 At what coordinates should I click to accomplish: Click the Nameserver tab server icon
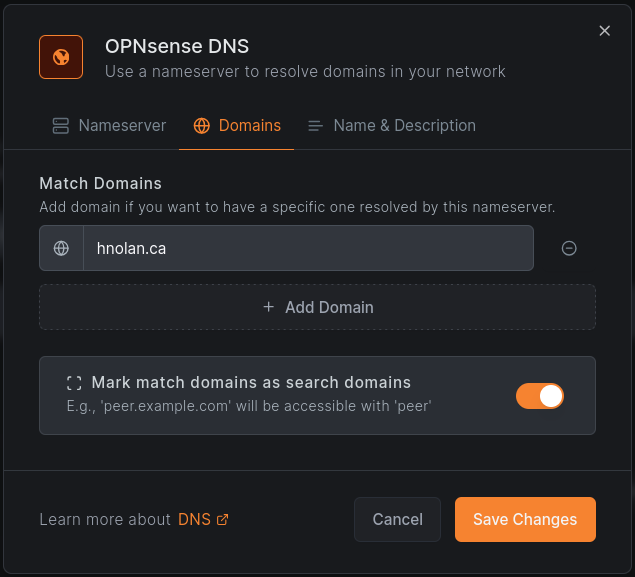[x=61, y=126]
